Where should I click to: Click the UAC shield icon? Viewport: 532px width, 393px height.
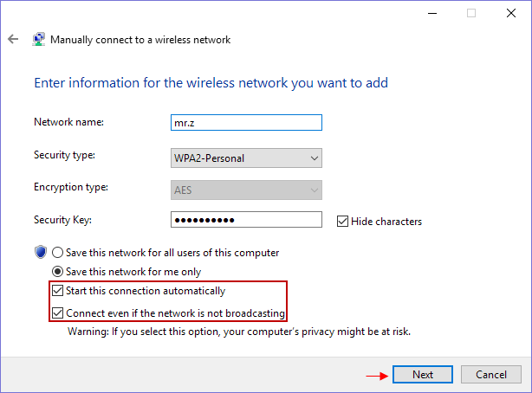pos(40,252)
